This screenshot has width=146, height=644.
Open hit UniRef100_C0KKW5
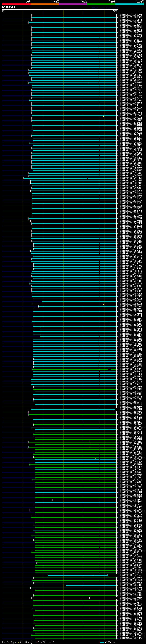coord(131,35)
